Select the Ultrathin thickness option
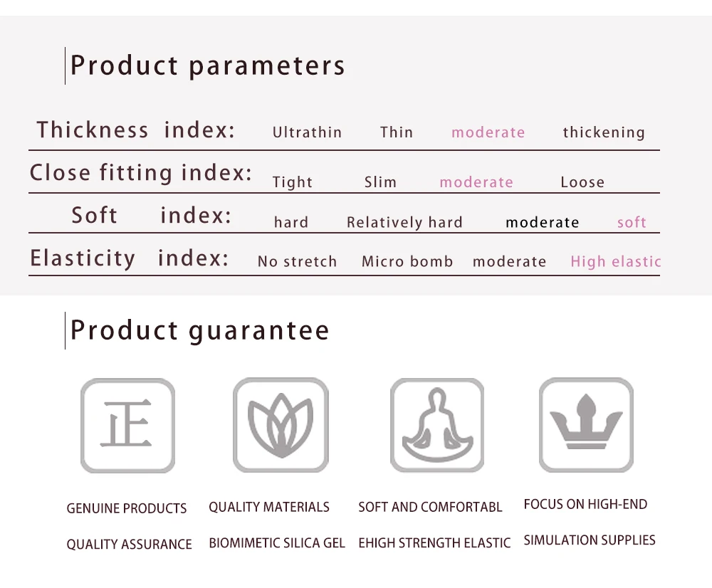 [x=307, y=132]
